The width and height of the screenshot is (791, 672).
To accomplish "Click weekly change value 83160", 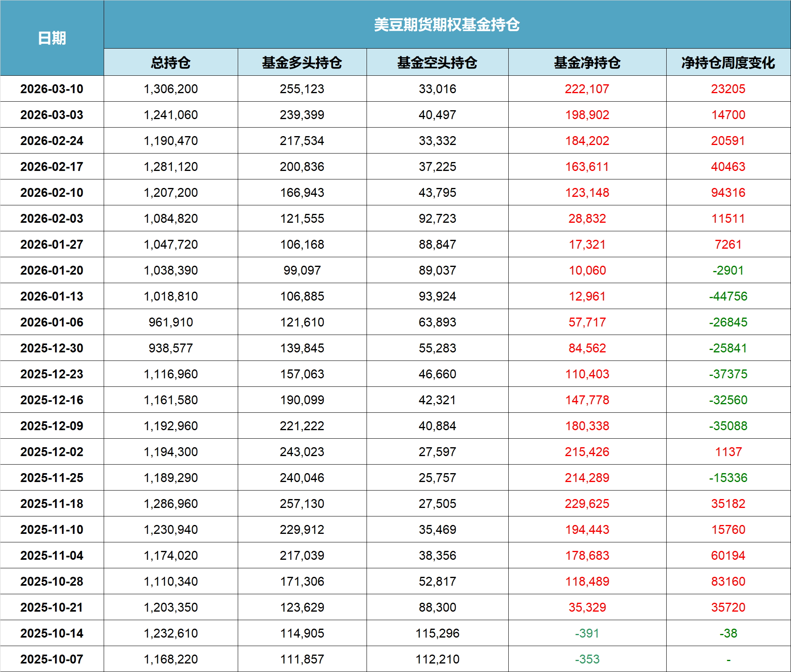I will coord(728,581).
